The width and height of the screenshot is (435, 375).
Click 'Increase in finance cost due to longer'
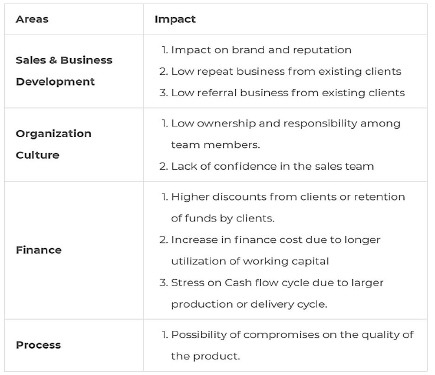point(276,240)
